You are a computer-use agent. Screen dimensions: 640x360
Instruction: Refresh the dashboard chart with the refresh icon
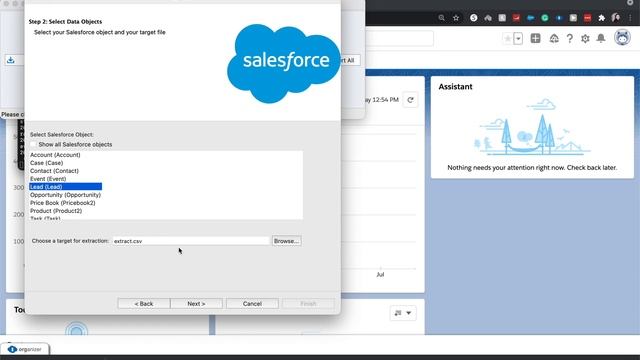point(410,100)
